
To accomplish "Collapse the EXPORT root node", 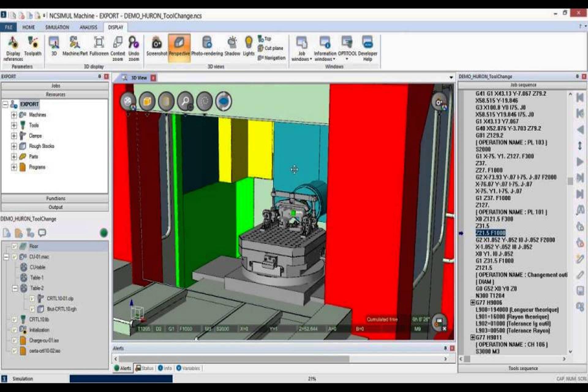I will pyautogui.click(x=5, y=104).
